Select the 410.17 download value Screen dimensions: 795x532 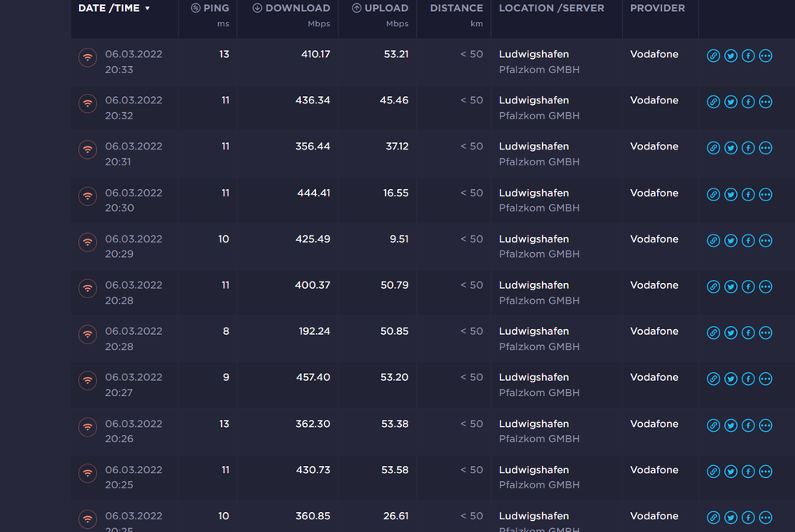315,54
